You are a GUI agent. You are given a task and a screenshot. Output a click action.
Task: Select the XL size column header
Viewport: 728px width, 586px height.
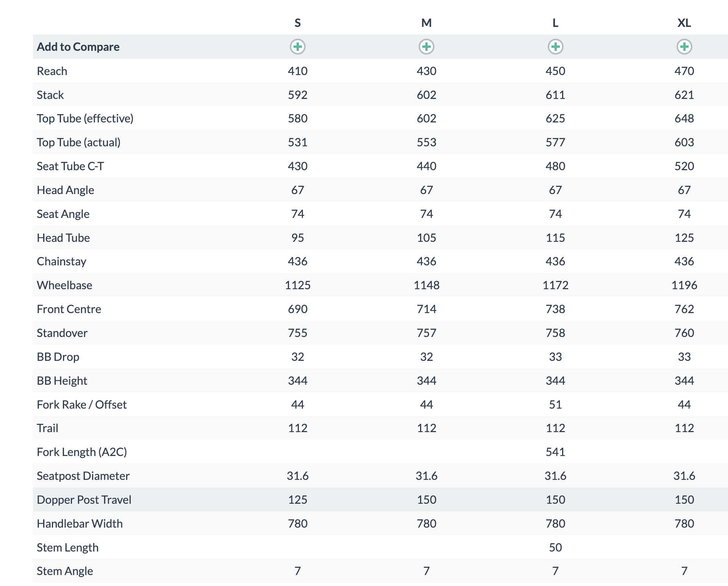tap(684, 23)
